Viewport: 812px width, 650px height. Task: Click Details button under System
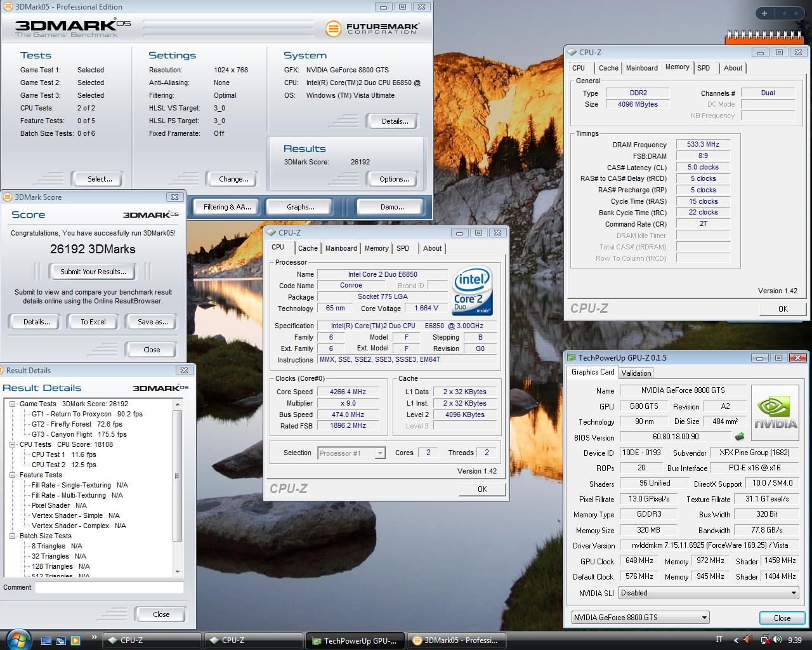coord(395,121)
